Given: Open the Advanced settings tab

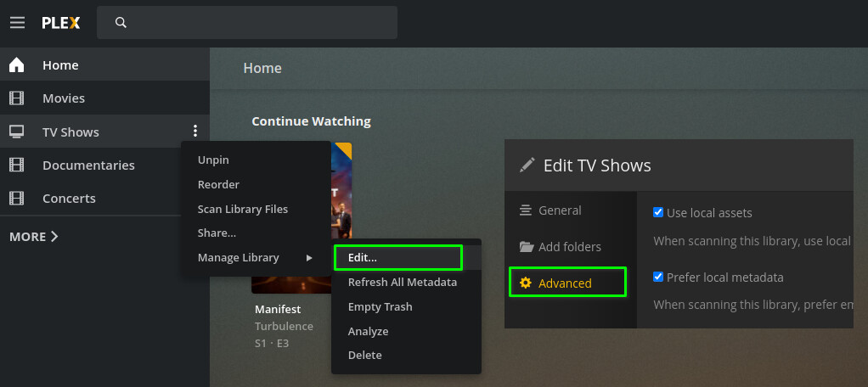Looking at the screenshot, I should [565, 283].
